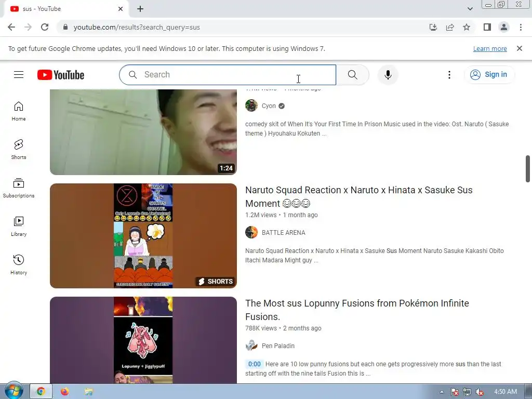Viewport: 532px width, 399px height.
Task: Open Pen Paladin channel avatar
Action: click(x=251, y=345)
